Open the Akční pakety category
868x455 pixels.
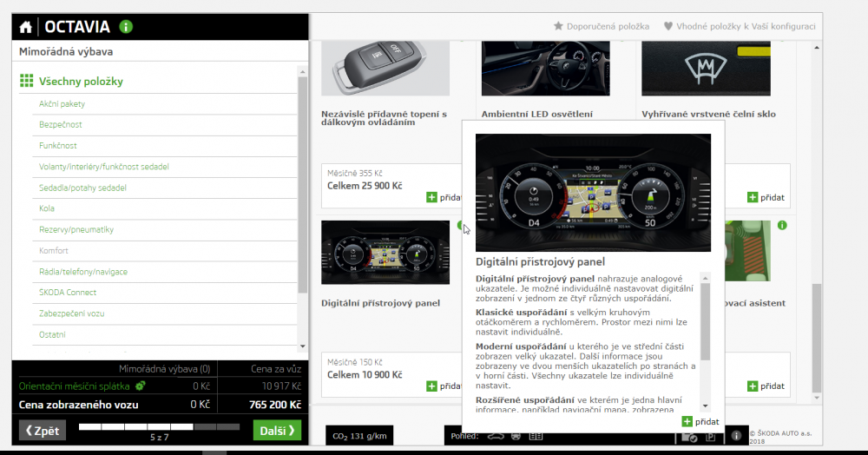tap(62, 104)
